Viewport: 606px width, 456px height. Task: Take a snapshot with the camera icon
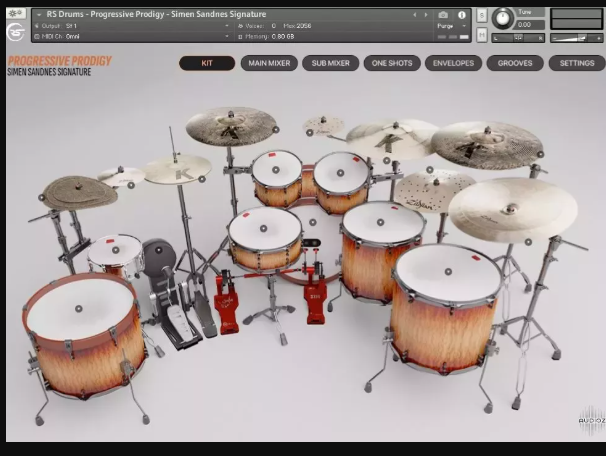point(443,15)
